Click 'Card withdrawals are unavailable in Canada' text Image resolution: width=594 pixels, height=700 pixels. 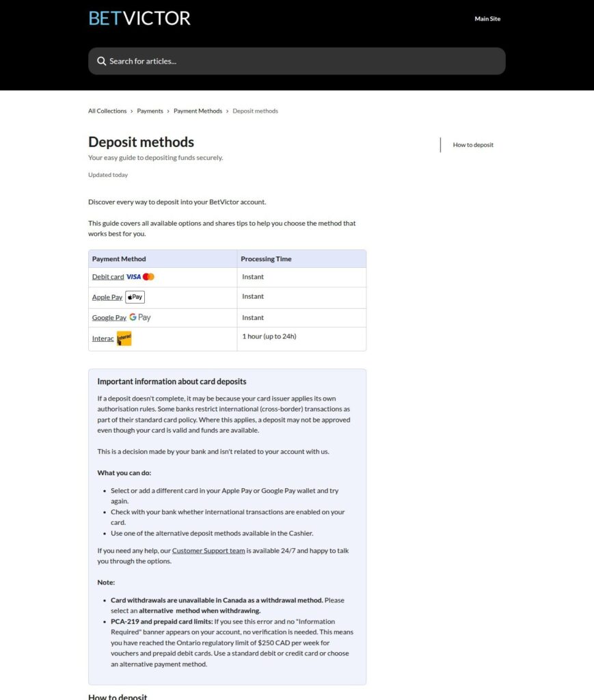point(217,600)
